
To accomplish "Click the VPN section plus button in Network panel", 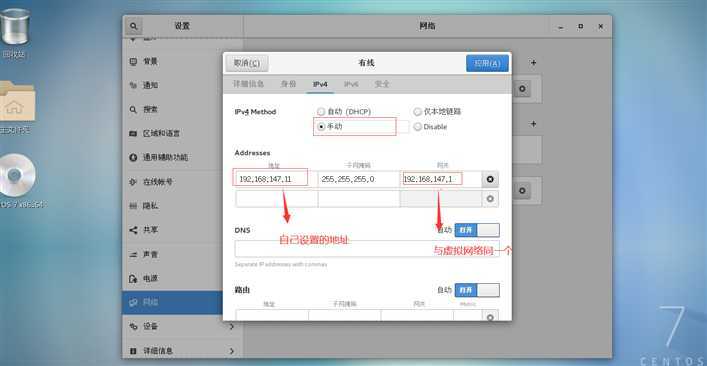I will point(534,124).
